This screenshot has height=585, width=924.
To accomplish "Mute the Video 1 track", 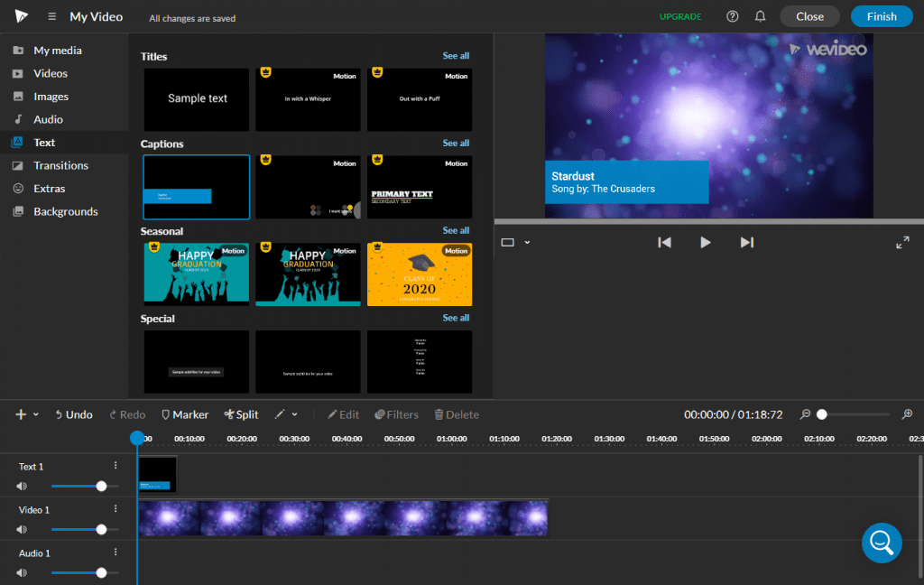I will (x=21, y=529).
